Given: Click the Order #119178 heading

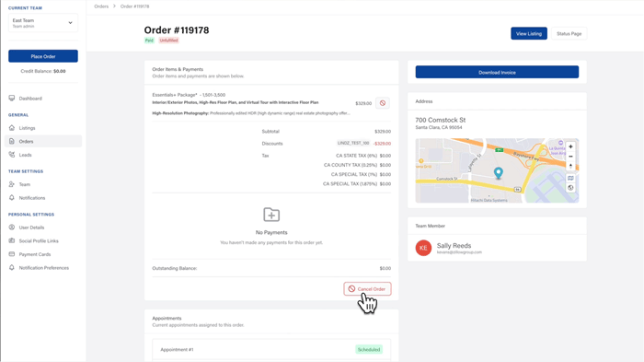Looking at the screenshot, I should point(177,30).
